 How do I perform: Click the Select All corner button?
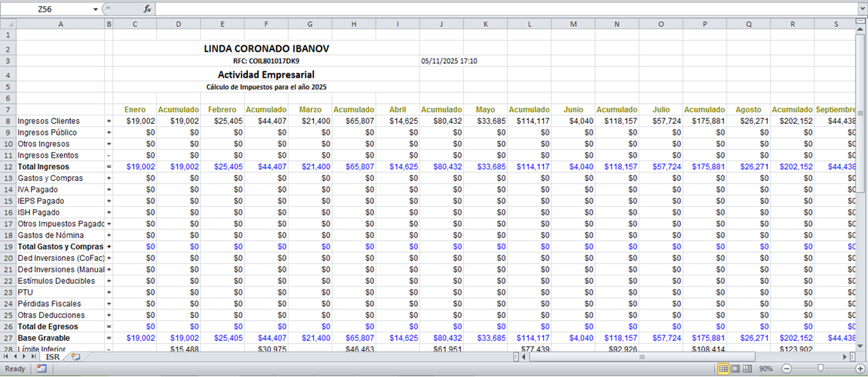[x=8, y=24]
